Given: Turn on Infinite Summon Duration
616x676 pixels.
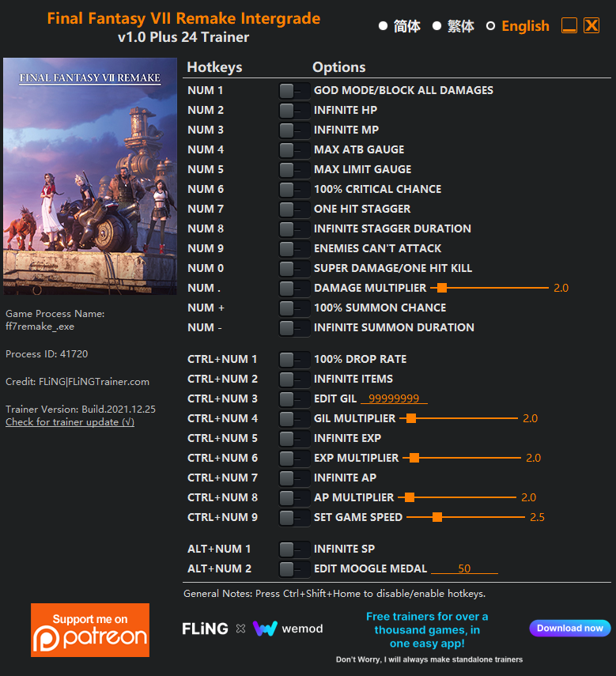Looking at the screenshot, I should coord(294,328).
